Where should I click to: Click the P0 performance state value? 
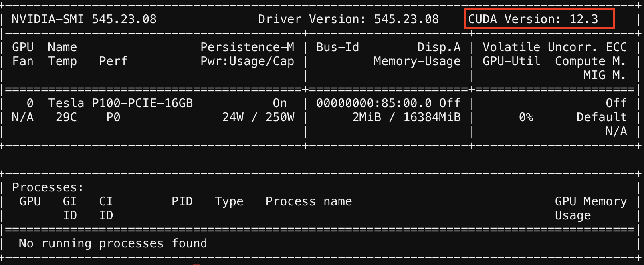coord(113,117)
